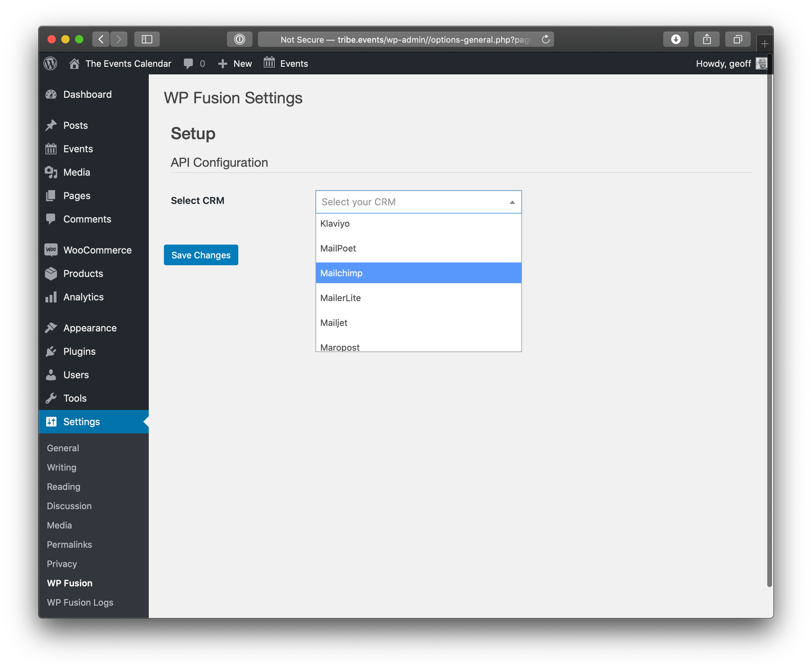Click the Appearance paintbrush icon
Viewport: 812px width, 669px height.
pyautogui.click(x=51, y=328)
